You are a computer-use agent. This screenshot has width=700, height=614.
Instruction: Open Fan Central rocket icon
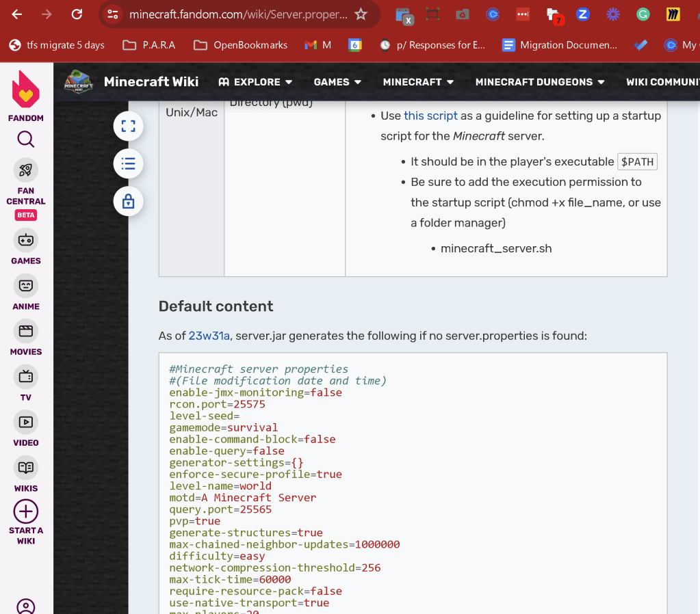(26, 170)
